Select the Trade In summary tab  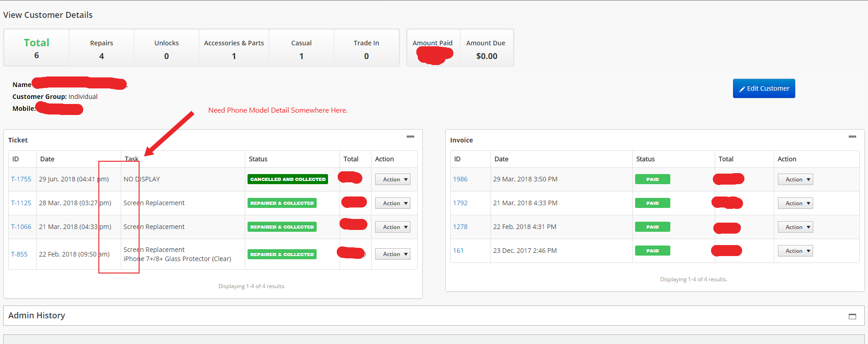pyautogui.click(x=367, y=48)
